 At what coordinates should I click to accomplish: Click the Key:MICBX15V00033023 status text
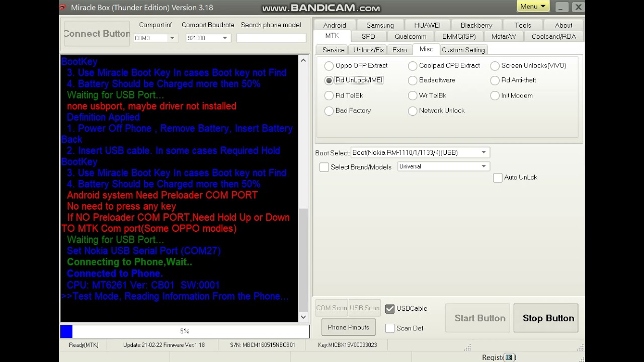coord(347,345)
